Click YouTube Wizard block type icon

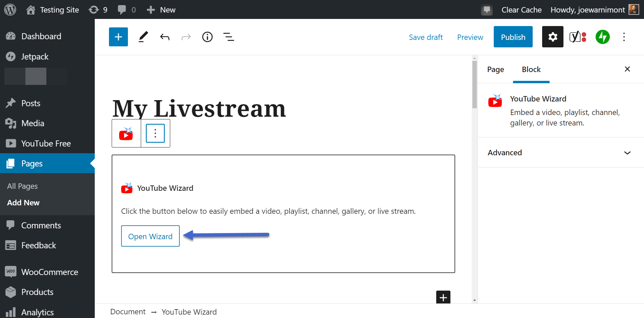pyautogui.click(x=126, y=133)
